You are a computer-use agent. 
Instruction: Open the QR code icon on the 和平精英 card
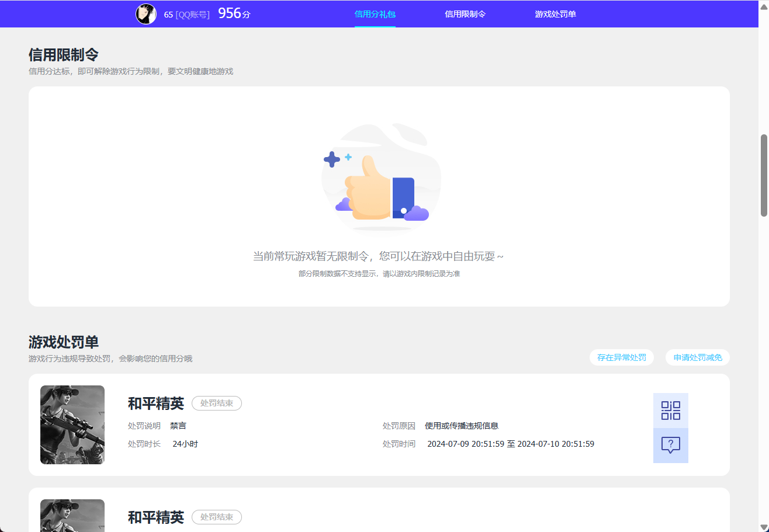click(671, 411)
